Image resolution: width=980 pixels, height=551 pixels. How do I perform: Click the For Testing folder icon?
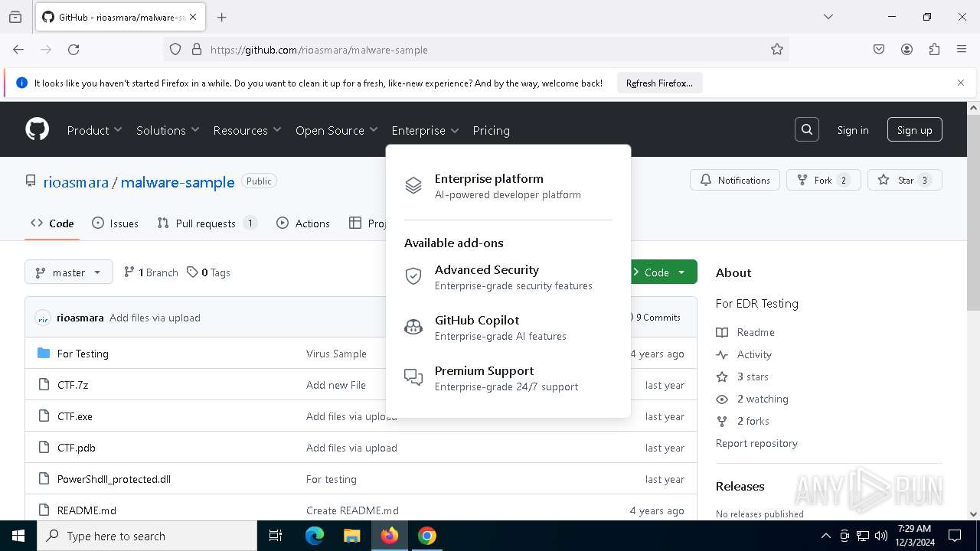44,353
